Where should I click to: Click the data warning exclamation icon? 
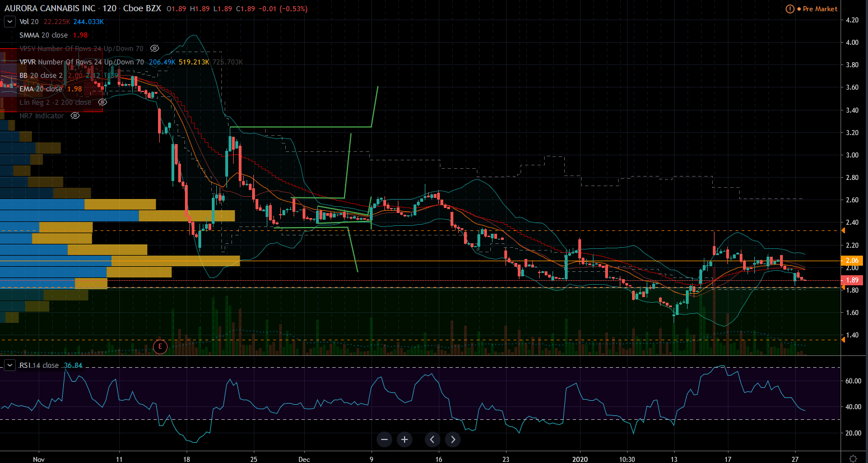790,9
